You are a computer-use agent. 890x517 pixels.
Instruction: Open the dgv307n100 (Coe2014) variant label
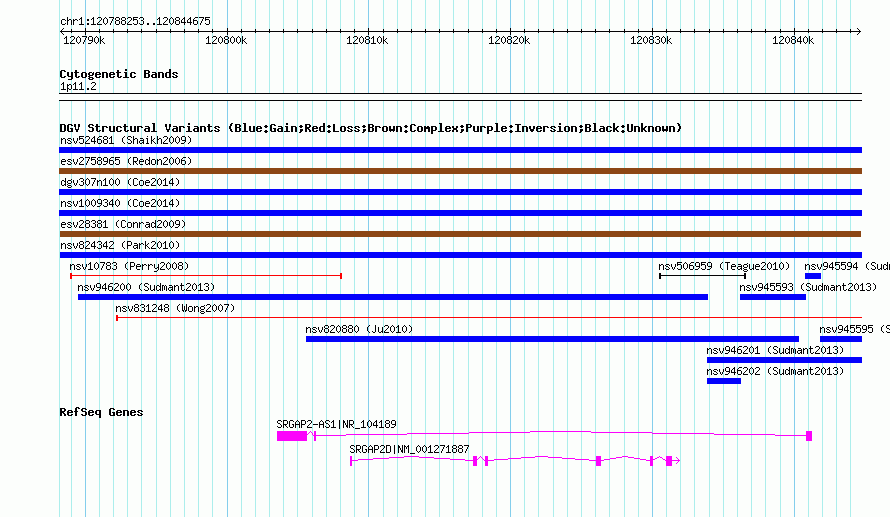(x=120, y=182)
